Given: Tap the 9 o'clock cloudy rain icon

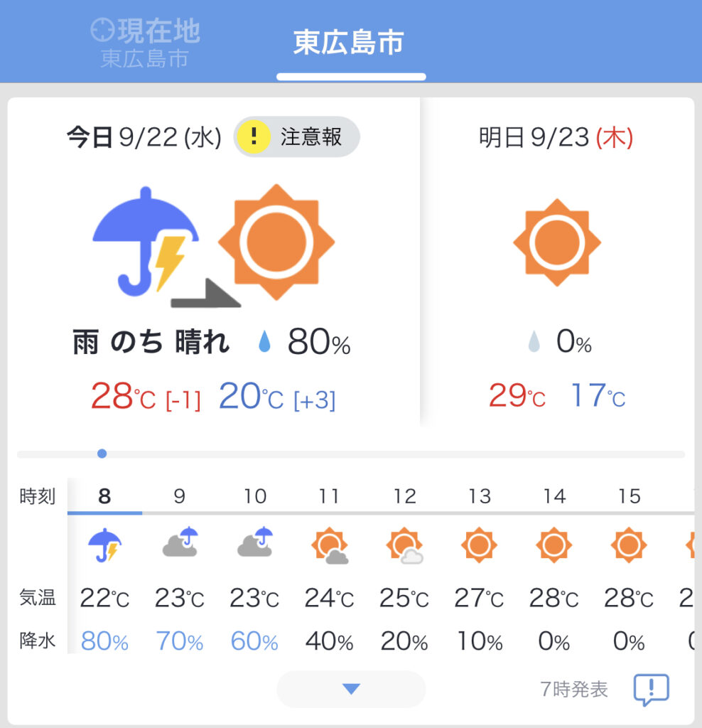Looking at the screenshot, I should [x=179, y=542].
